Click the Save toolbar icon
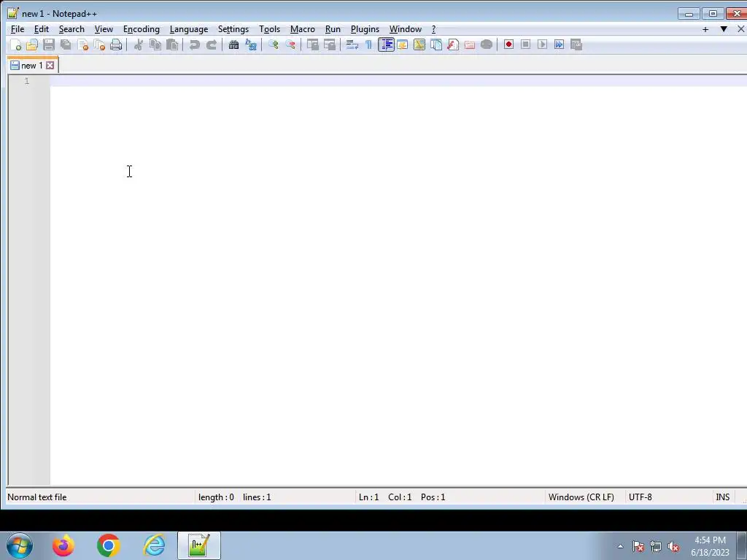This screenshot has width=747, height=560. 49,44
